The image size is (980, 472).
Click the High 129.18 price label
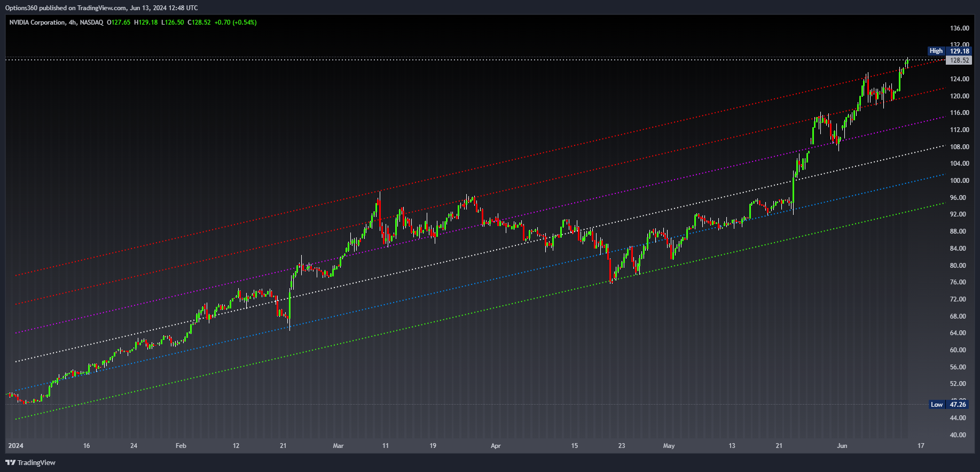pos(950,51)
